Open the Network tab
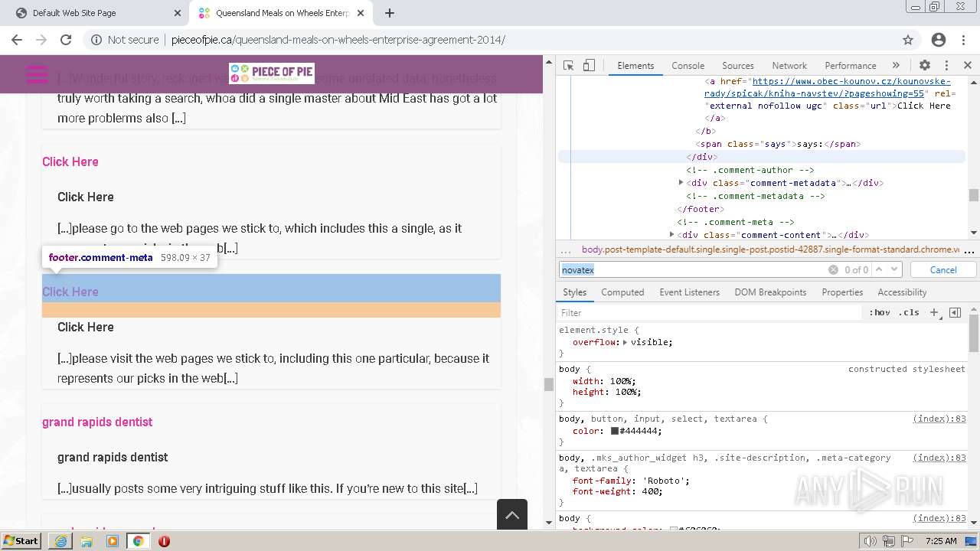The width and height of the screenshot is (980, 551). (x=789, y=66)
